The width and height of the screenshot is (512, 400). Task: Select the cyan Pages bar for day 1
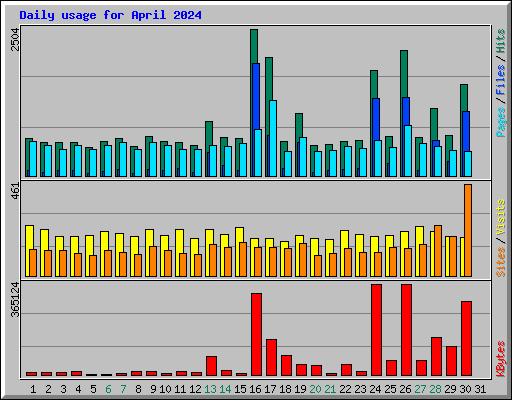tap(33, 159)
